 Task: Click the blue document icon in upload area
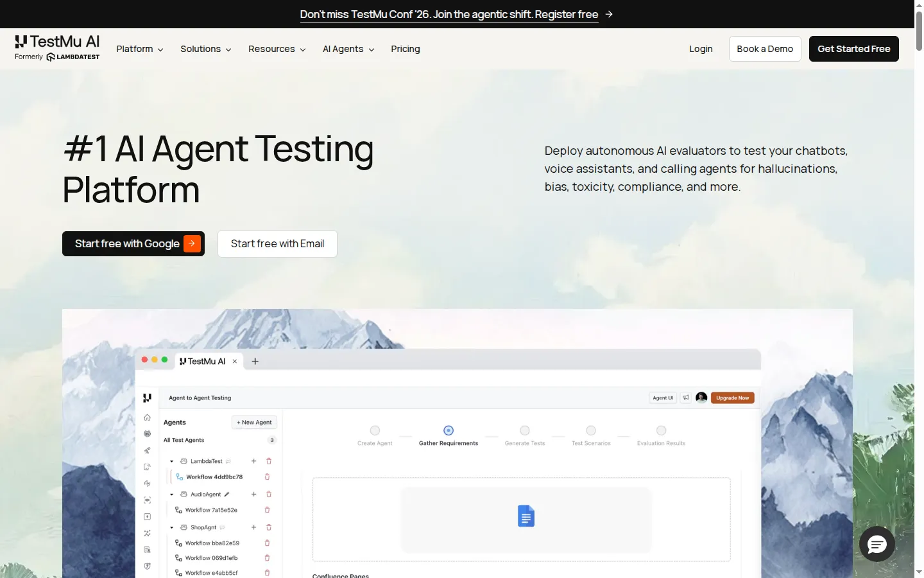(526, 516)
